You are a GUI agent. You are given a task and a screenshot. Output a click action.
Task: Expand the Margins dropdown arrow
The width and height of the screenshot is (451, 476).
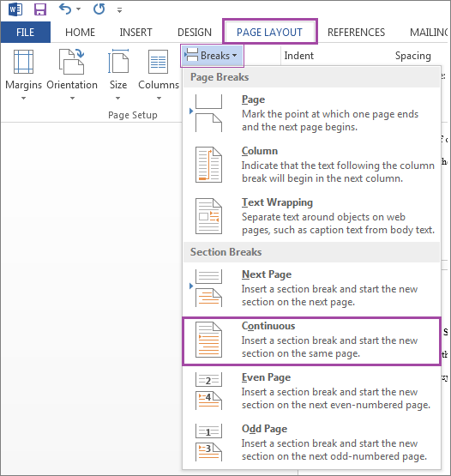pos(24,99)
